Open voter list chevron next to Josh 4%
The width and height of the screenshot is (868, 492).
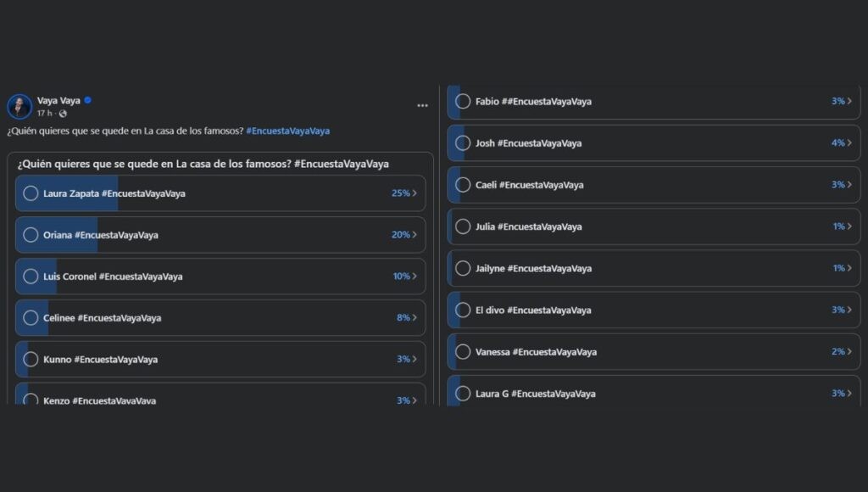pyautogui.click(x=849, y=143)
